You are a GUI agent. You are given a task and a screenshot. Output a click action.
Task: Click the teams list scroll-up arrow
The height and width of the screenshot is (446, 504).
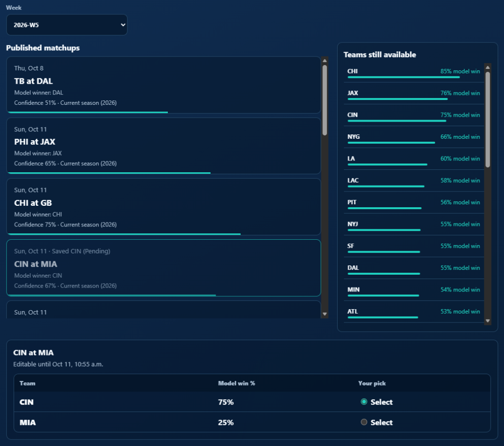[x=488, y=67]
